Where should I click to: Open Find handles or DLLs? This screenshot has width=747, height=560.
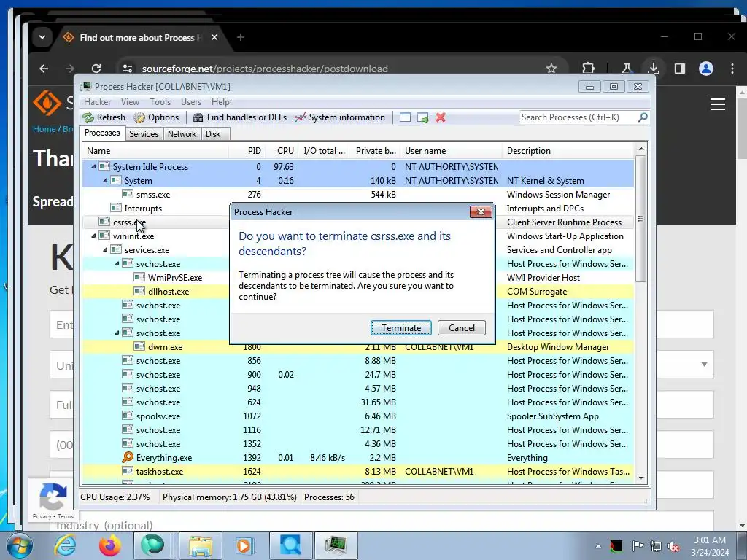pyautogui.click(x=239, y=117)
